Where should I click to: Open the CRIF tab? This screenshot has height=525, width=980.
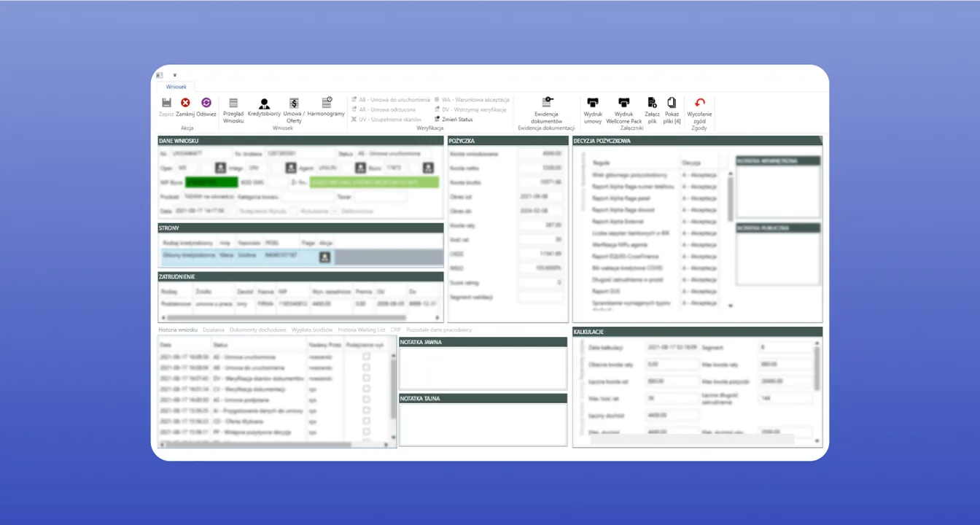(396, 330)
